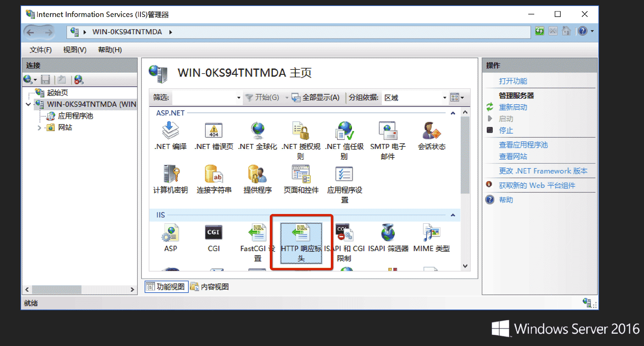Click the 重新启动 server link

(x=513, y=107)
